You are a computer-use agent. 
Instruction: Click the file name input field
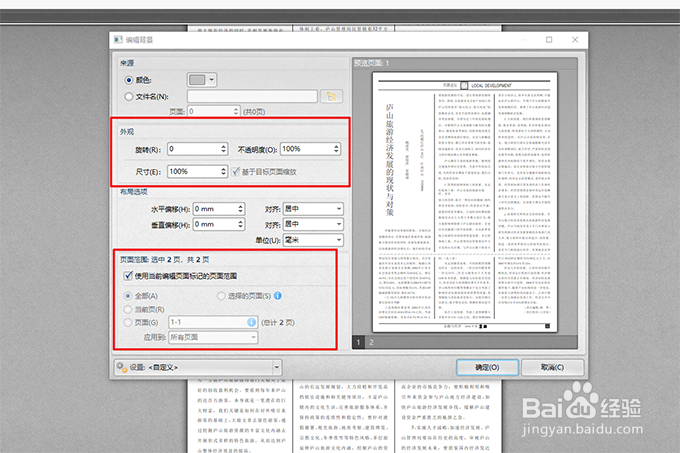point(252,96)
